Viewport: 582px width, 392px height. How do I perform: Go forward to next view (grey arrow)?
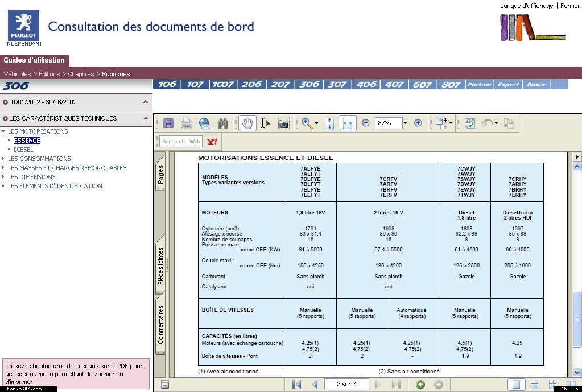pyautogui.click(x=439, y=385)
